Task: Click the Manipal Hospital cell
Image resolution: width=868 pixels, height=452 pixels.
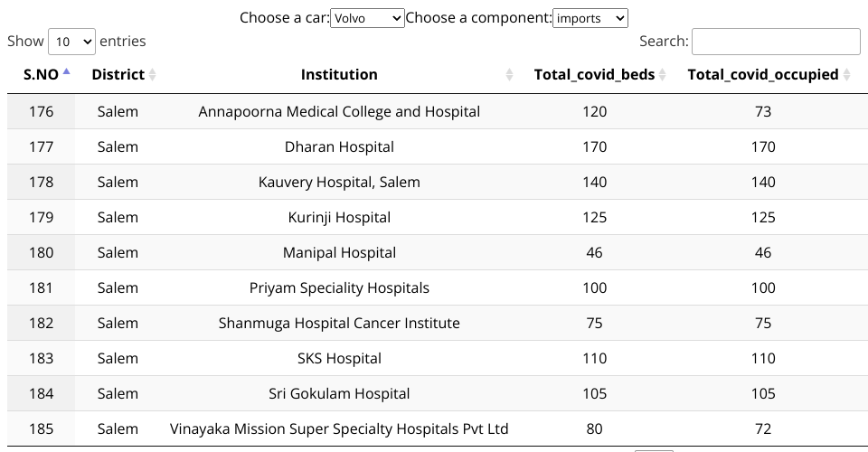Action: [x=339, y=252]
